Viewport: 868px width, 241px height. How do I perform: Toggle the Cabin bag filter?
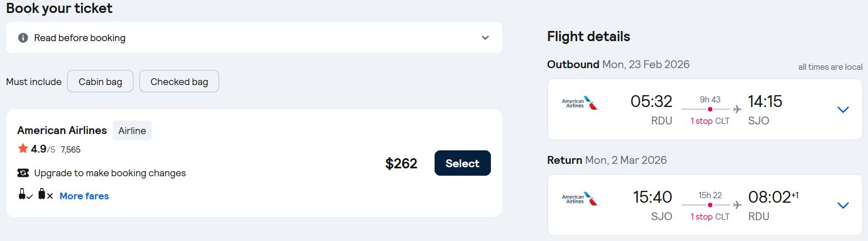100,82
